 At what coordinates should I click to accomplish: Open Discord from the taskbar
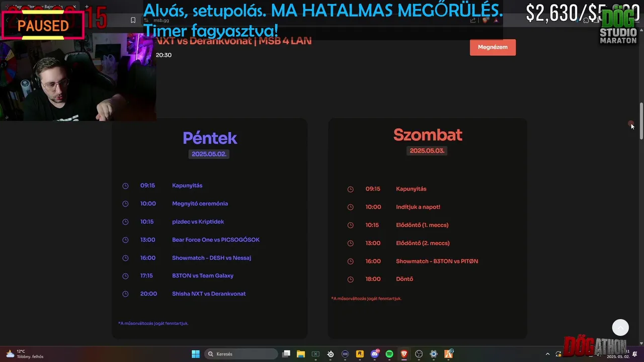375,354
